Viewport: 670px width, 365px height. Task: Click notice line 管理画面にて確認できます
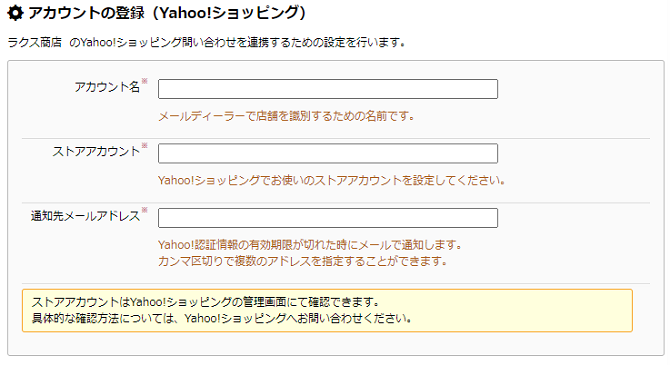pos(206,302)
